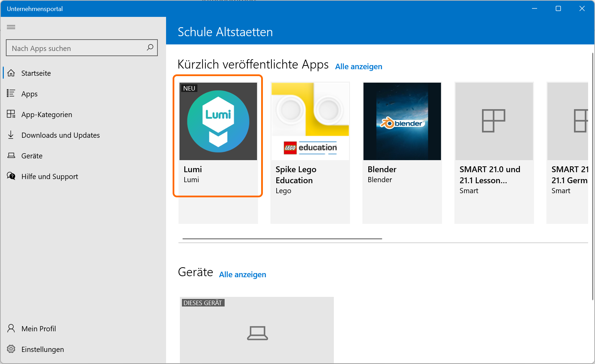Click the Geräte laptop icon in sidebar
The width and height of the screenshot is (595, 364).
pos(11,155)
